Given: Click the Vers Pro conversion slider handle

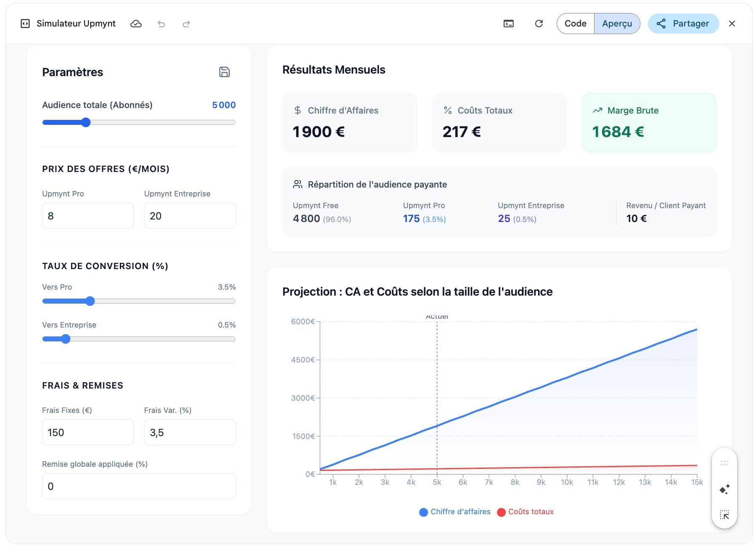Looking at the screenshot, I should tap(90, 301).
